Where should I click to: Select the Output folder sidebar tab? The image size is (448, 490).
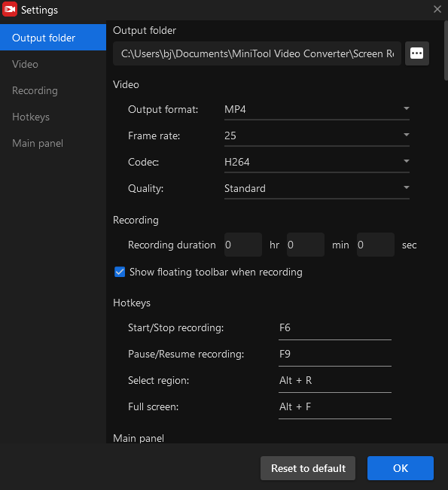point(53,38)
